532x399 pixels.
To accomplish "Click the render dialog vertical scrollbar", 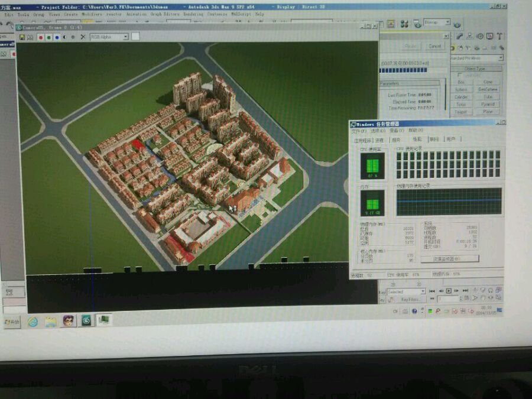I will coord(446,95).
